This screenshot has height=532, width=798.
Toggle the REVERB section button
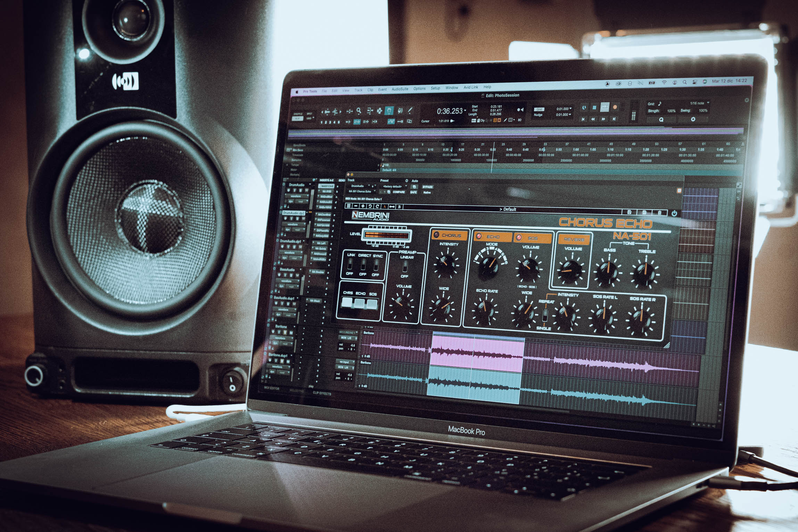[574, 239]
